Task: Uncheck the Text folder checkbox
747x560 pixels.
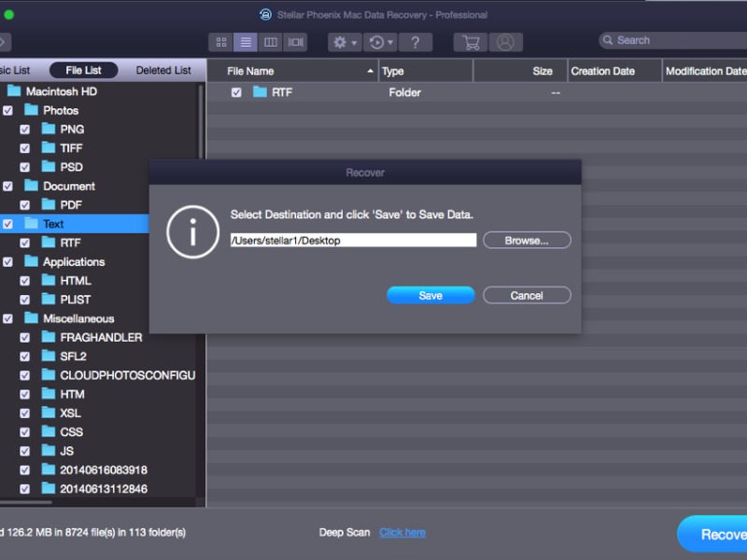Action: pos(8,224)
